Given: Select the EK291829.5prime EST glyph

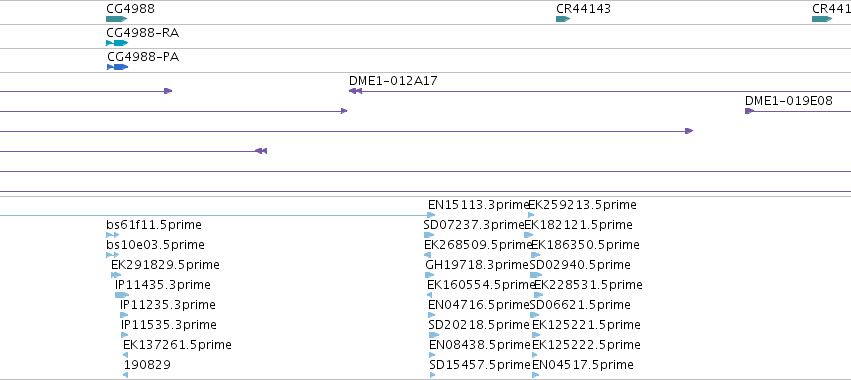Looking at the screenshot, I should tap(116, 275).
